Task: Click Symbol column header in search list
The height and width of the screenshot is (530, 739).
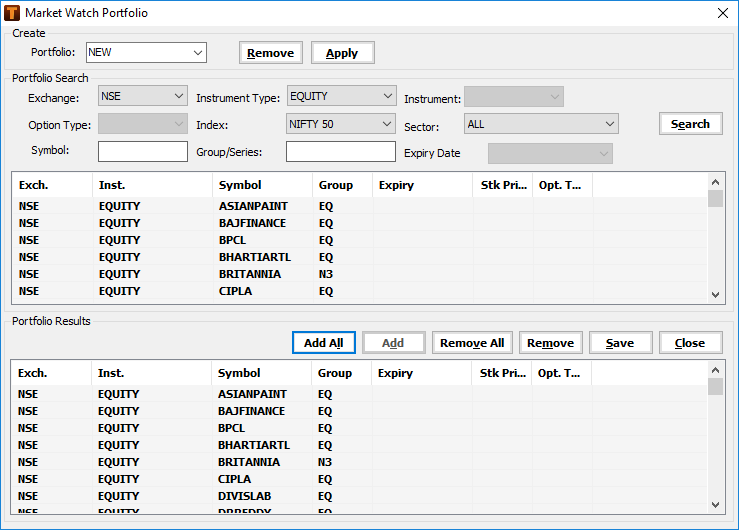Action: 262,185
